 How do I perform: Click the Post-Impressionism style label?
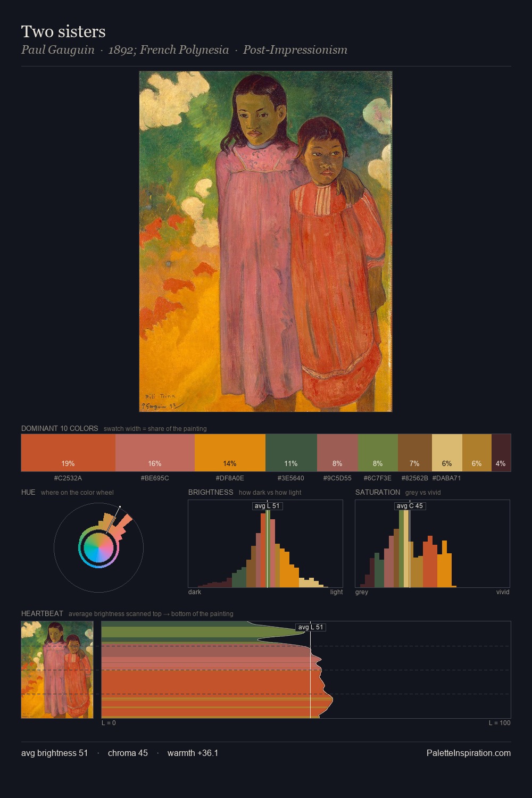295,50
